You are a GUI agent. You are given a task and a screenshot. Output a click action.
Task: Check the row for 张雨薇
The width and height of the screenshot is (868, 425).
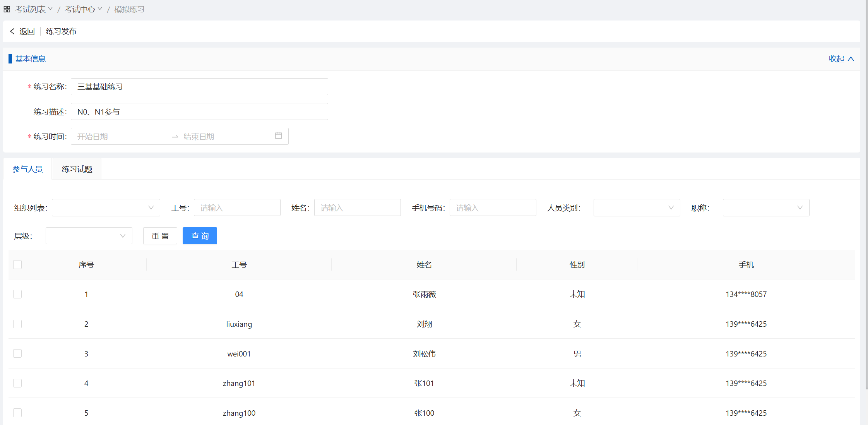click(17, 294)
